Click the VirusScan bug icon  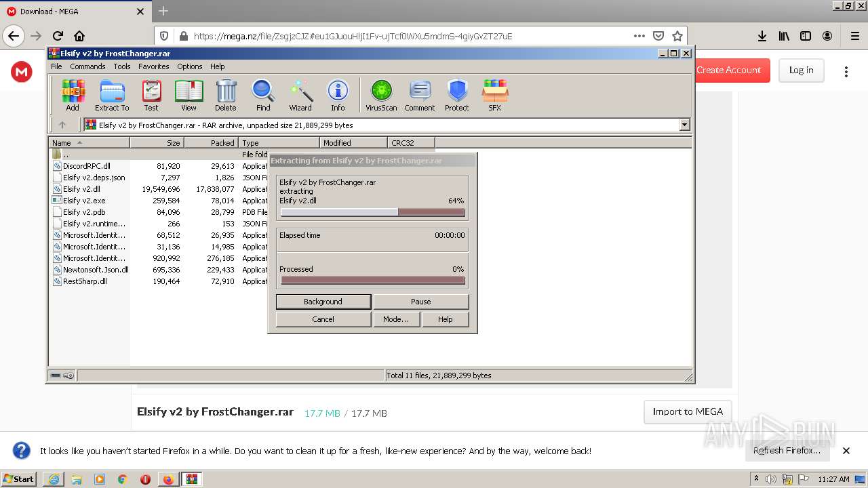(381, 95)
